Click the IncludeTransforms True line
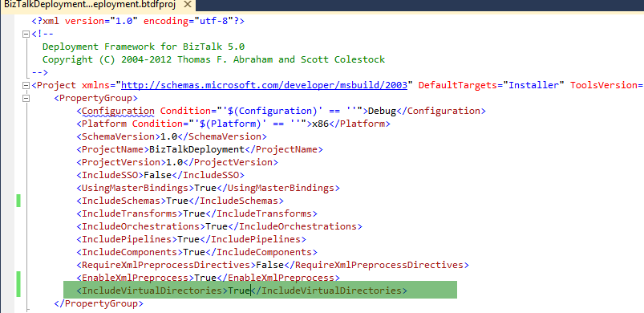Image resolution: width=644 pixels, height=313 pixels. pyautogui.click(x=196, y=213)
